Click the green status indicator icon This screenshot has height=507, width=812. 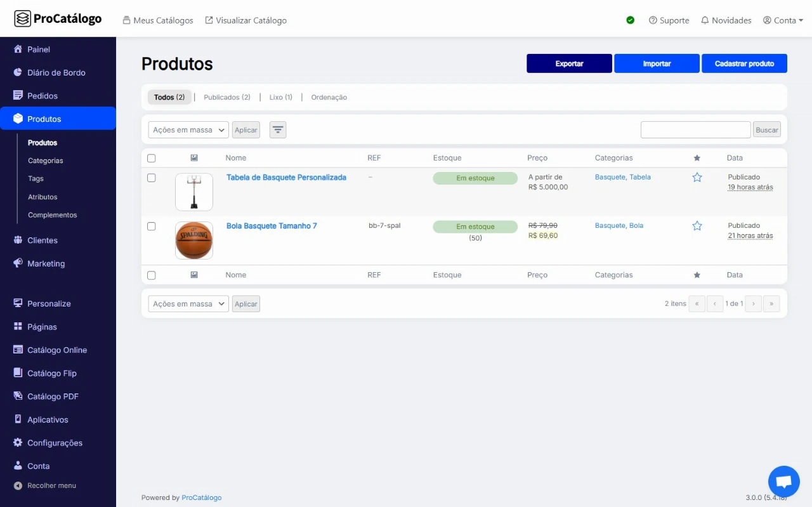point(631,20)
